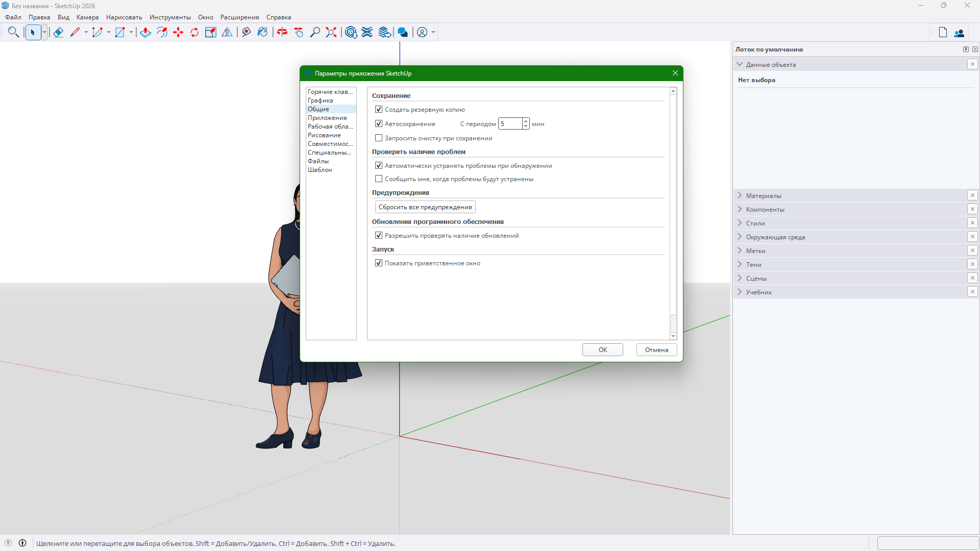
Task: Confirm settings with the OK button
Action: click(x=602, y=349)
